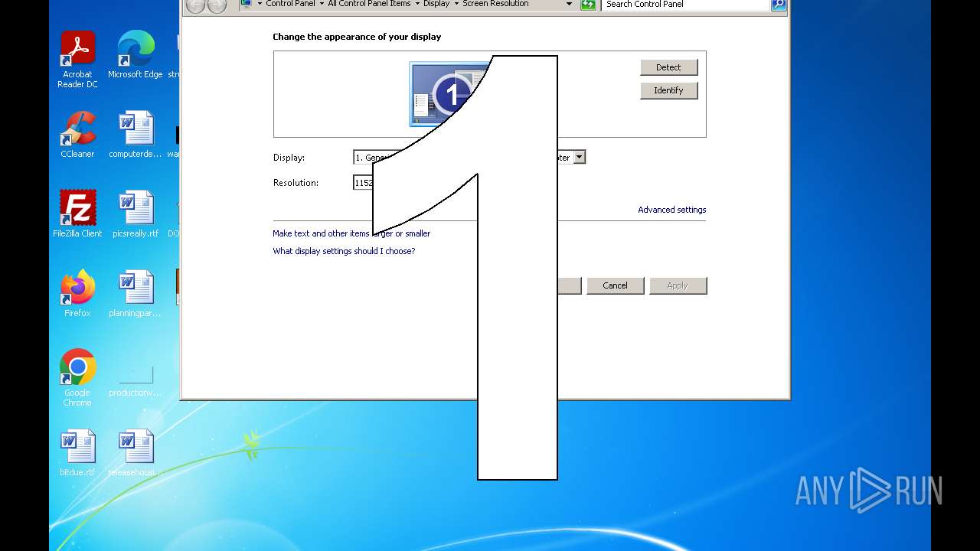Expand the arrow before Control Panel breadcrumb

click(260, 4)
